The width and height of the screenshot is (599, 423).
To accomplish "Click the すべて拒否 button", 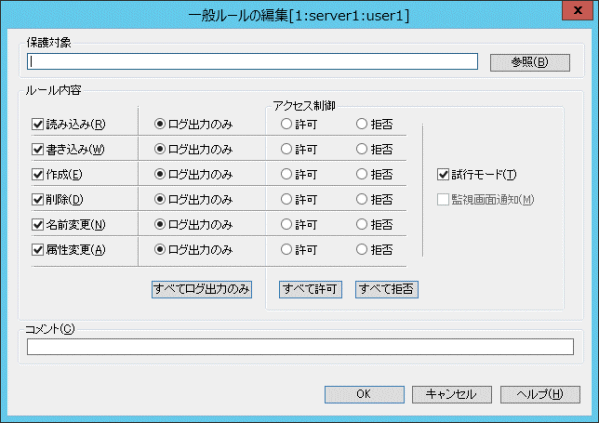I will point(387,289).
